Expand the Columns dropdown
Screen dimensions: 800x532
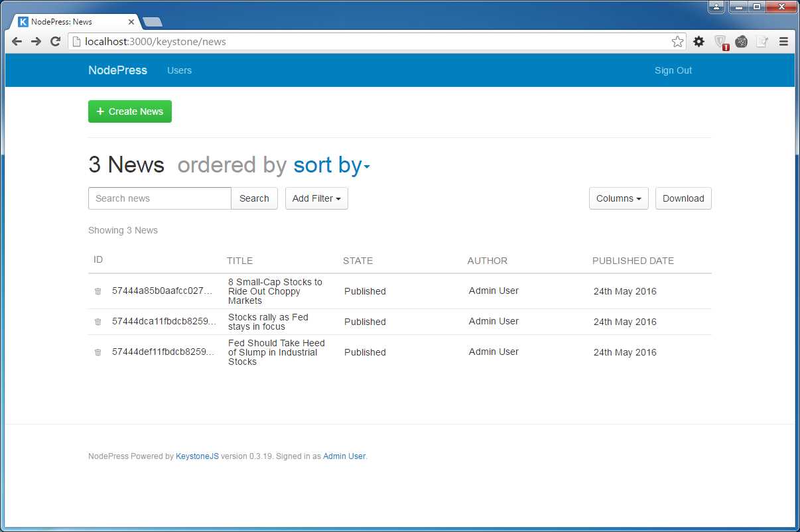[619, 198]
